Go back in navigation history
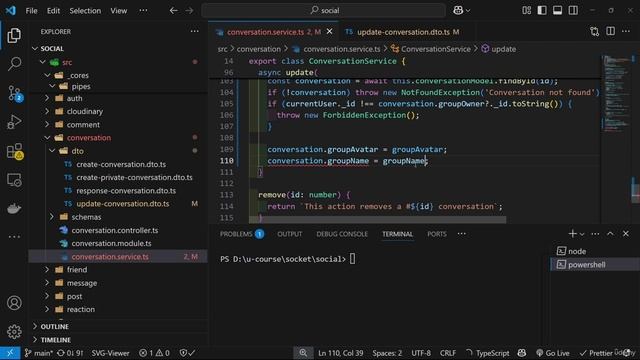The image size is (640, 360). pos(173,11)
